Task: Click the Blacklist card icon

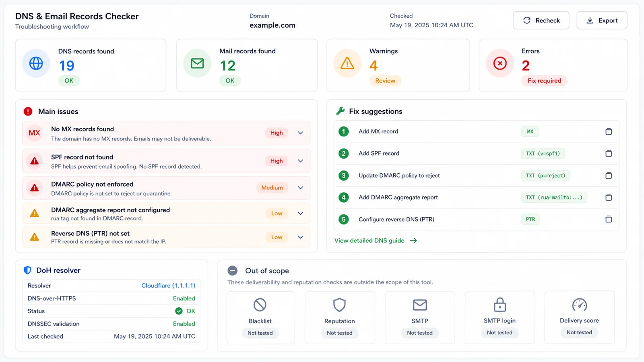Action: coord(260,305)
